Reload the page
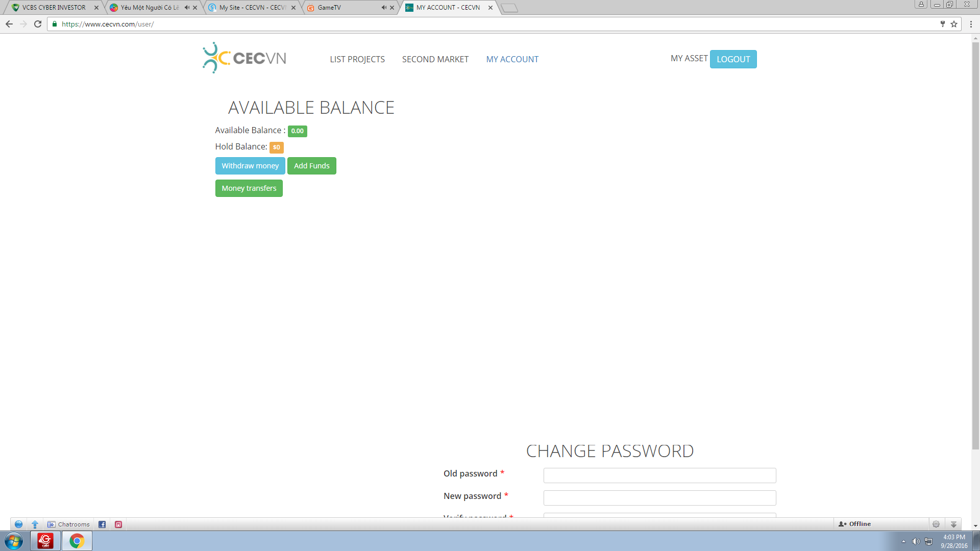980x551 pixels. click(x=38, y=24)
